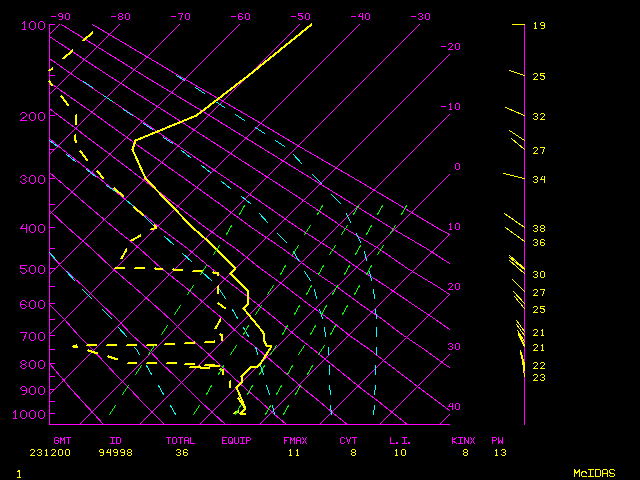Click the FMAX header label
Viewport: 640px width, 480px height.
point(295,440)
